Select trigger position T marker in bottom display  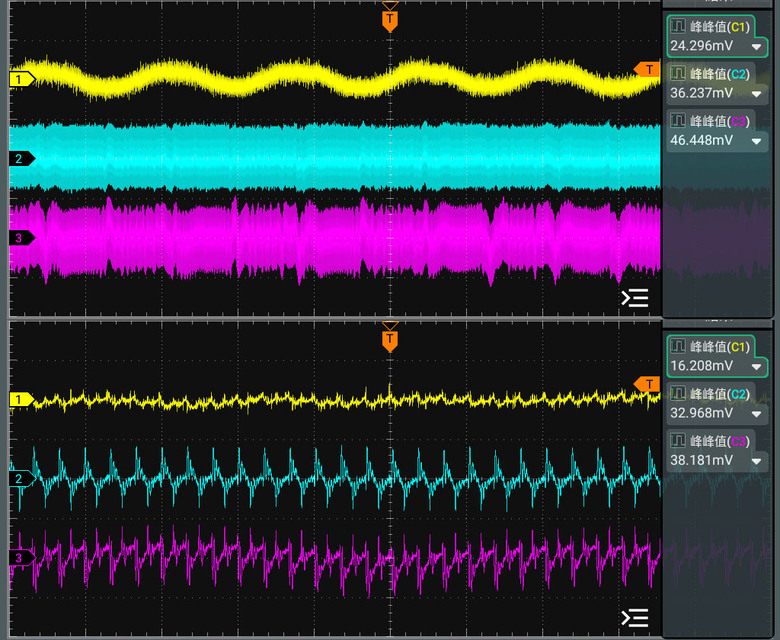tap(390, 340)
